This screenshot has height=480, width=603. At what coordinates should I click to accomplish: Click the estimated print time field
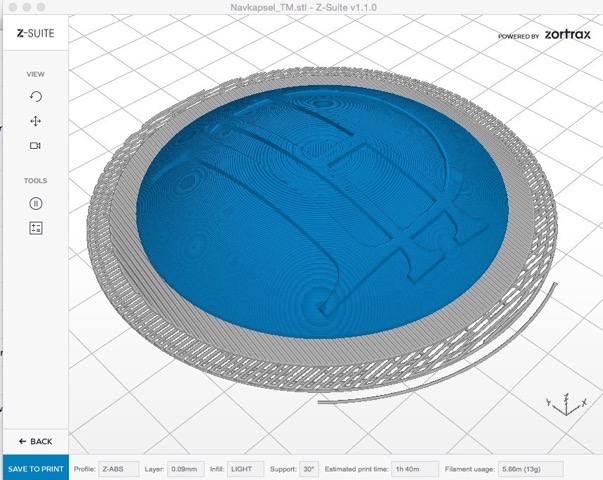(413, 468)
